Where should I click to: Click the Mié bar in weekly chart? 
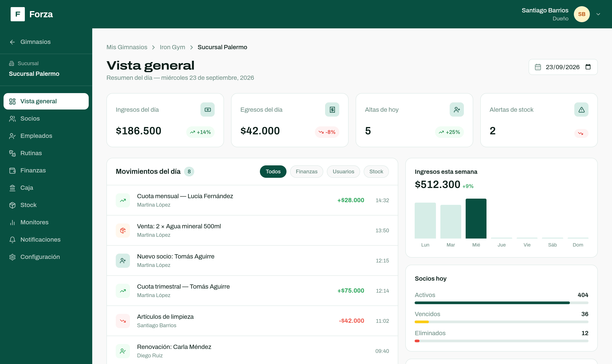476,219
